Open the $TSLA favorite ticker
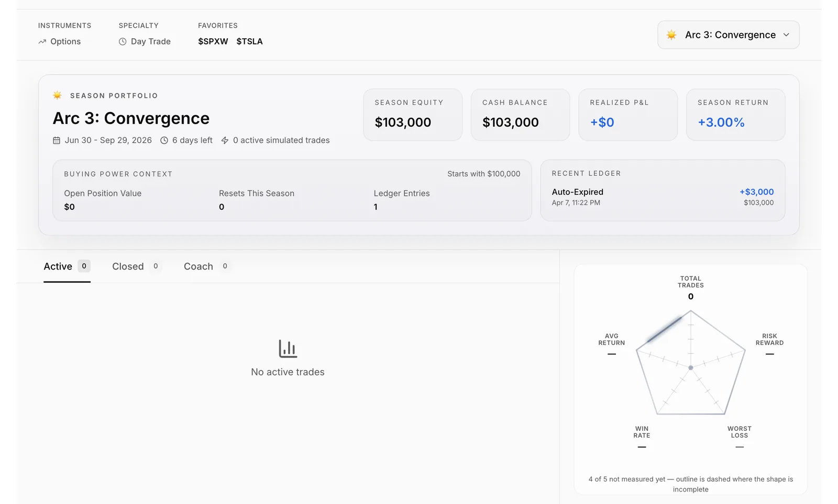The width and height of the screenshot is (838, 504). point(249,41)
